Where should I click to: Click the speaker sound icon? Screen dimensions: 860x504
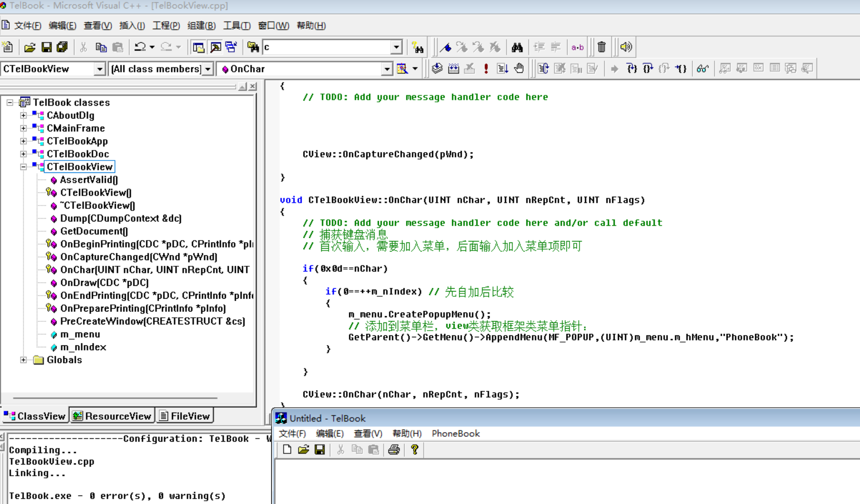tap(626, 47)
